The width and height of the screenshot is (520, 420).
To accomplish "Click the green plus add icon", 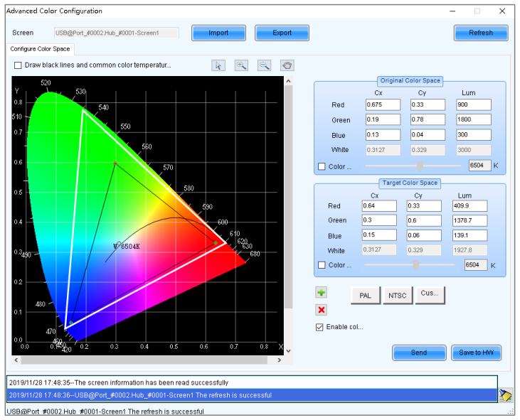I will (321, 293).
